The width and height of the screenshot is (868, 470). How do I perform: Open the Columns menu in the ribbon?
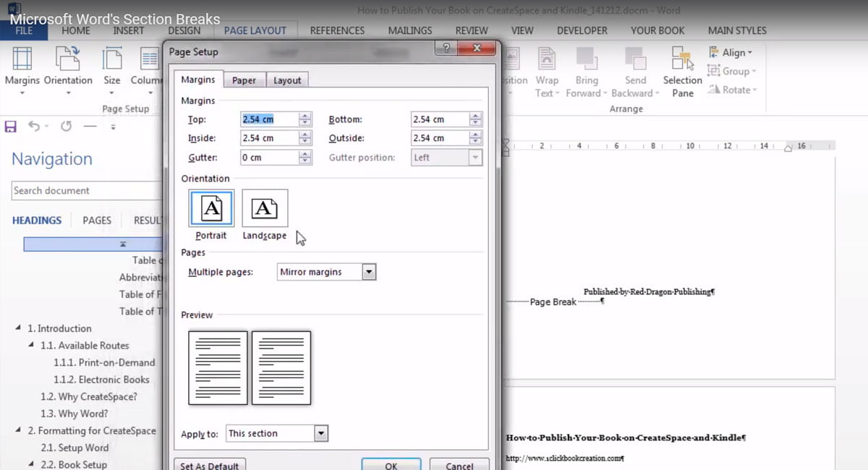click(x=146, y=72)
